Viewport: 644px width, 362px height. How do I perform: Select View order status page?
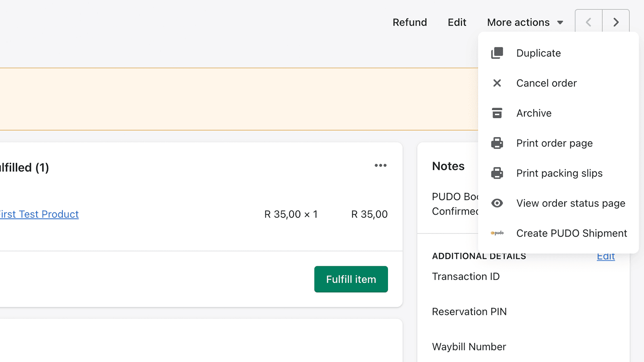click(x=570, y=203)
